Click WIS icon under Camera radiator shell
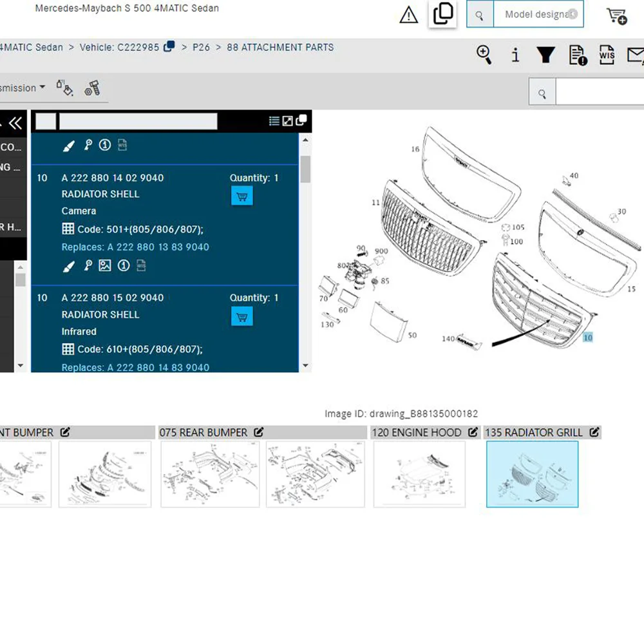This screenshot has width=644, height=644. tap(141, 266)
